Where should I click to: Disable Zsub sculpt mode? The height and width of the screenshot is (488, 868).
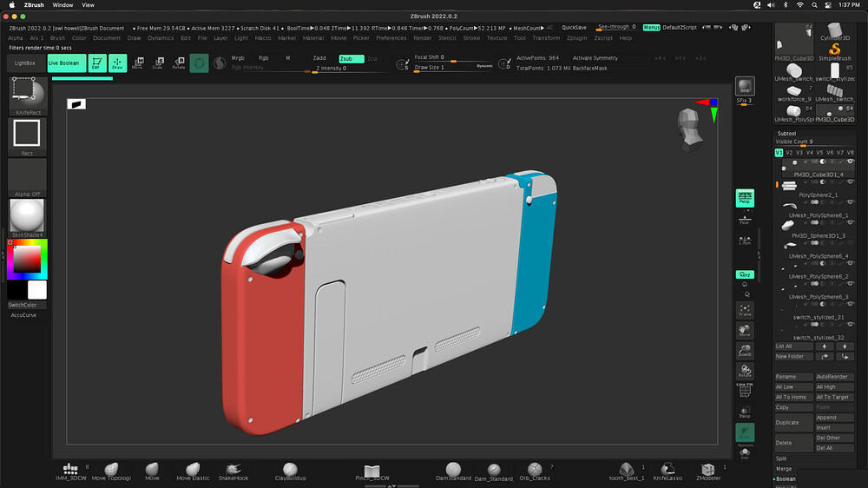[x=351, y=58]
